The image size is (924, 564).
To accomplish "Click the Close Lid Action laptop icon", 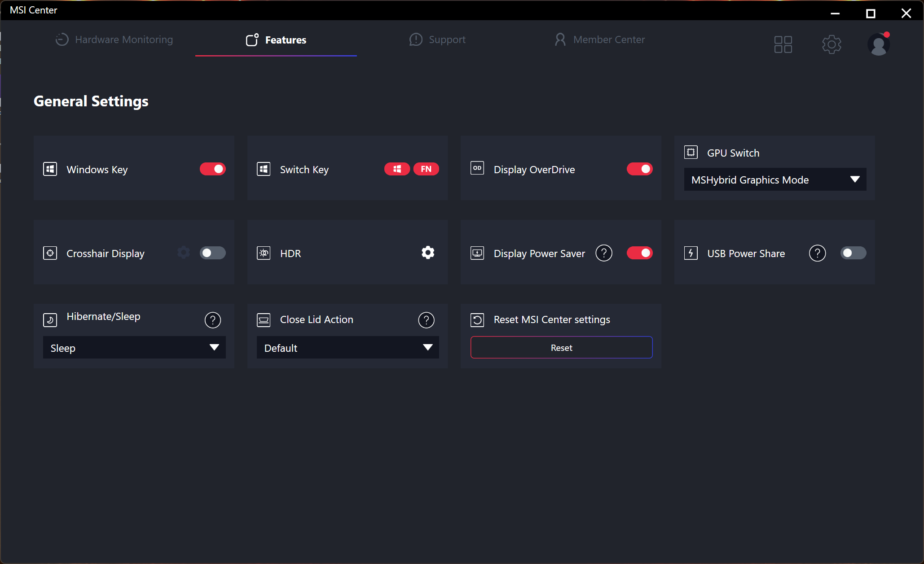I will [264, 320].
